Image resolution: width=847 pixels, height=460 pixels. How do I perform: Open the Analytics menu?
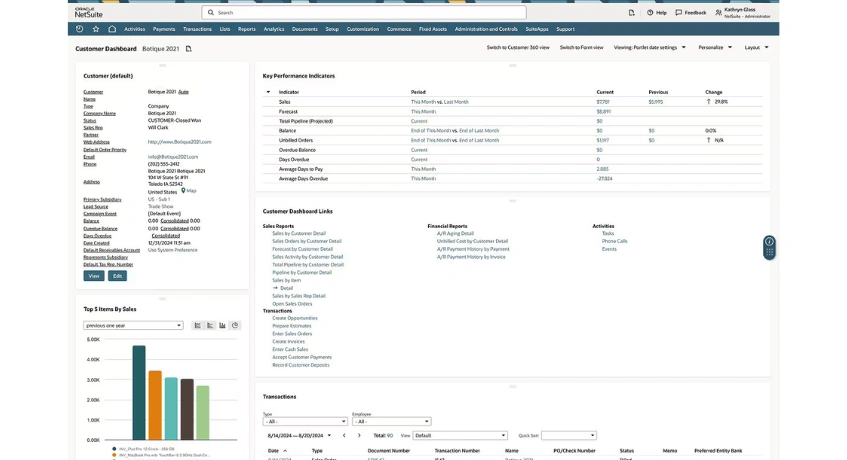pos(274,29)
